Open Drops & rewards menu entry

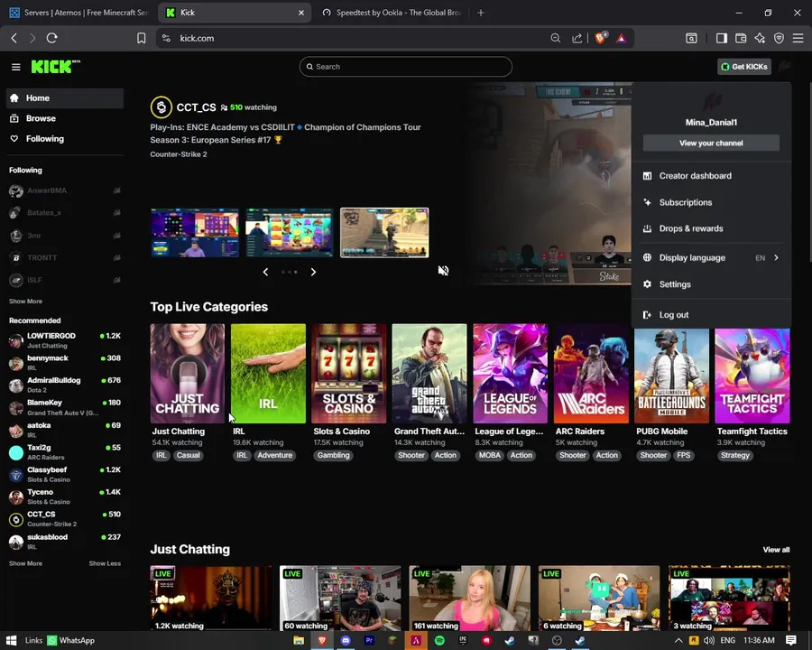click(x=711, y=228)
